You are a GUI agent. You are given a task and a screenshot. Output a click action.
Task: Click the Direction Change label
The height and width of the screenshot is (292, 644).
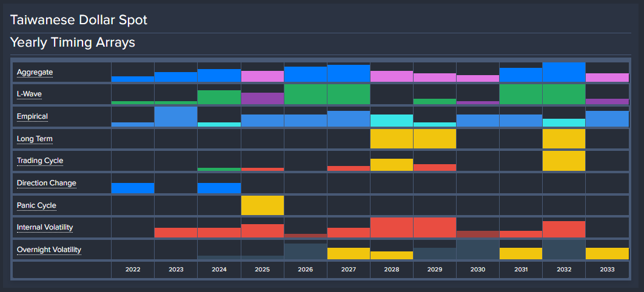pyautogui.click(x=46, y=183)
